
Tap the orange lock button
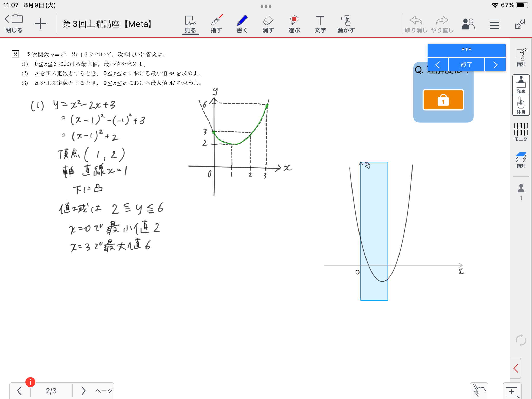(x=443, y=100)
